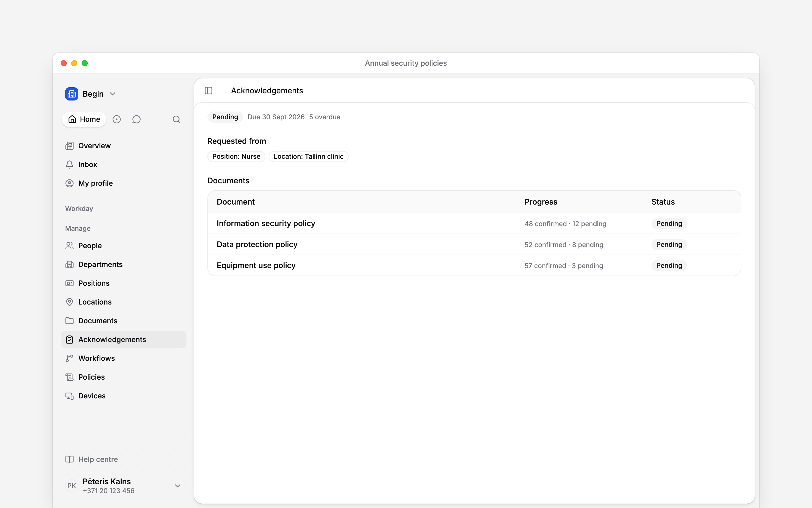Viewport: 812px width, 508px height.
Task: Click the Workflows branch icon
Action: click(x=70, y=358)
